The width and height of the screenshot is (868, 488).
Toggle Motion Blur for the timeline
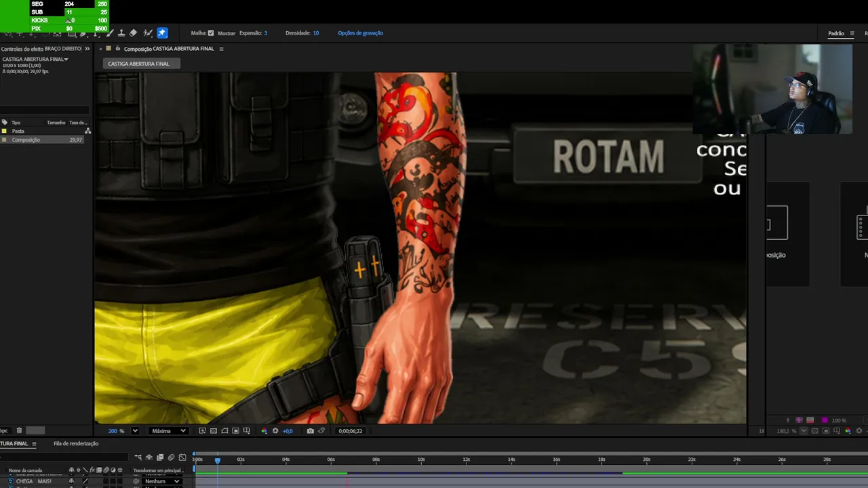[x=171, y=457]
